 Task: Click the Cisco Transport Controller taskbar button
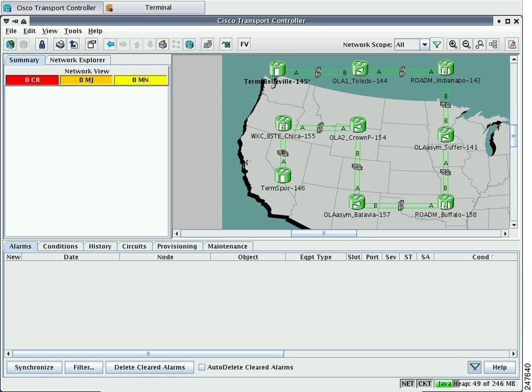[52, 7]
